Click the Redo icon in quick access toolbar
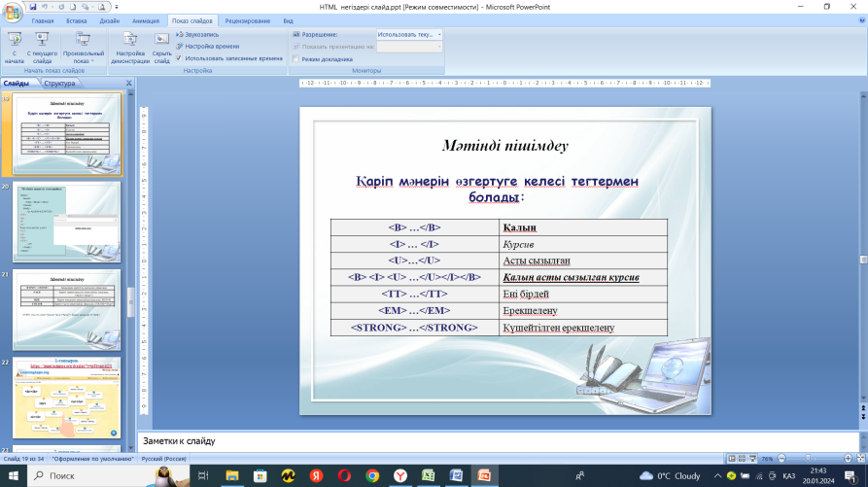868x487 pixels. pos(61,7)
